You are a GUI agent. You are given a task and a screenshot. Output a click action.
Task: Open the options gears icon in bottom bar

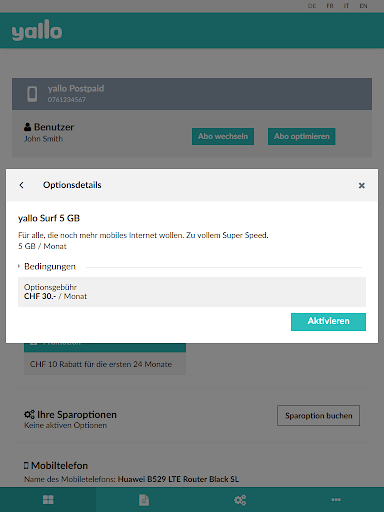point(240,500)
